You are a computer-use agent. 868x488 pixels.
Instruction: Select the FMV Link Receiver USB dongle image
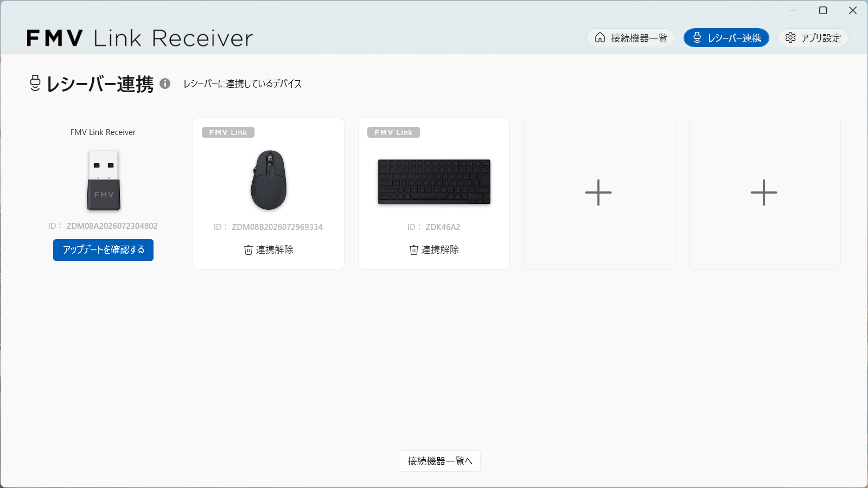[104, 180]
